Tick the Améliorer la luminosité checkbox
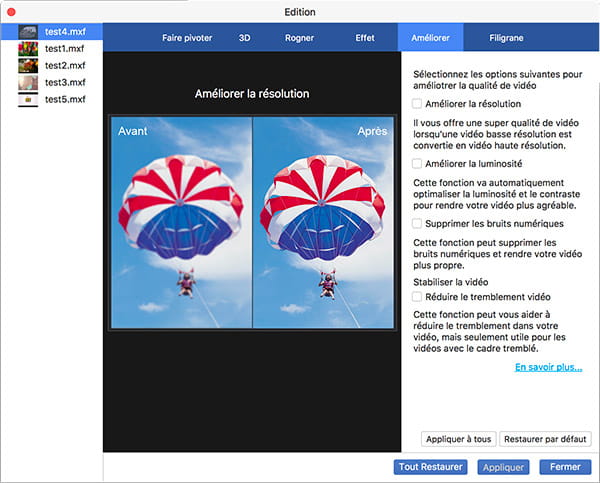The image size is (600, 483). tap(417, 163)
